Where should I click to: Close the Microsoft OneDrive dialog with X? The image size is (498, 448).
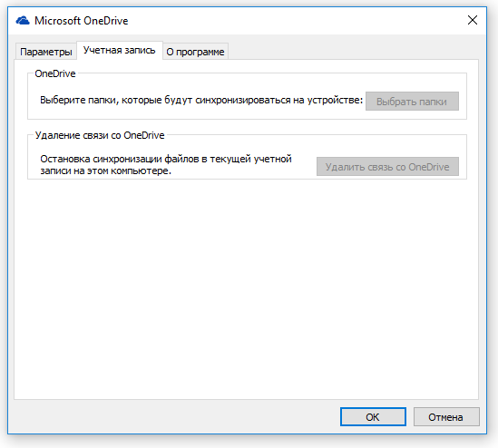[473, 20]
